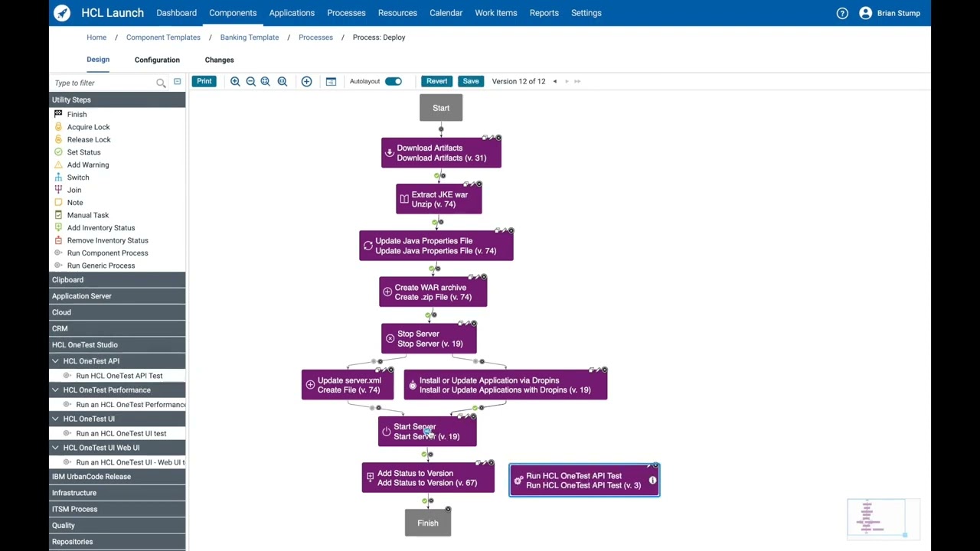Select the Finish node on the canvas

coord(428,523)
